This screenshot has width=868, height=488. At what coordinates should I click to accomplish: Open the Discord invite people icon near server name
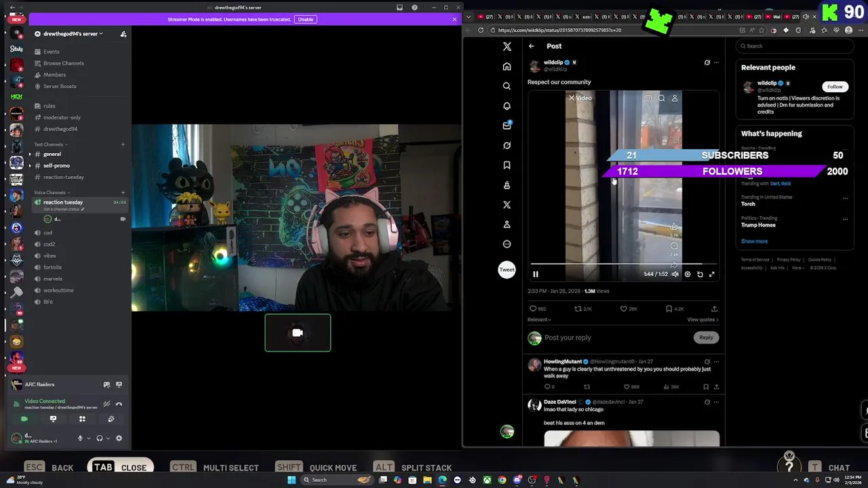click(x=123, y=33)
